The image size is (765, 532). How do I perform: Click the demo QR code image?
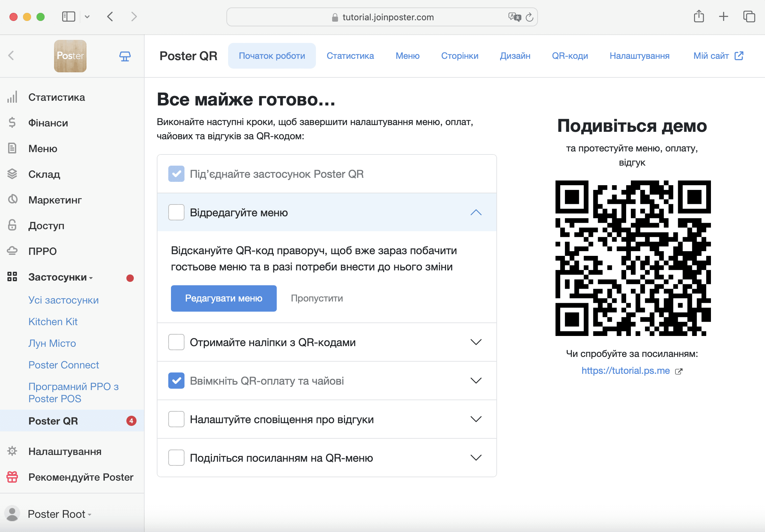[x=633, y=258]
